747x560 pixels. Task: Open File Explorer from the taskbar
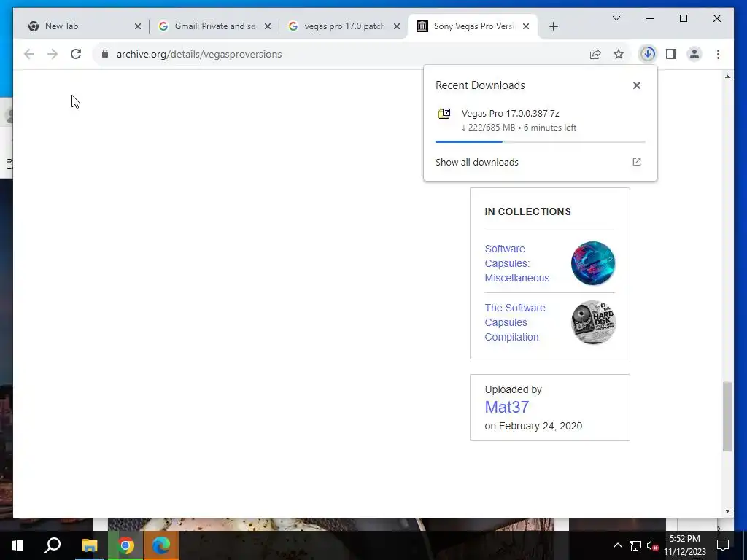pos(89,545)
